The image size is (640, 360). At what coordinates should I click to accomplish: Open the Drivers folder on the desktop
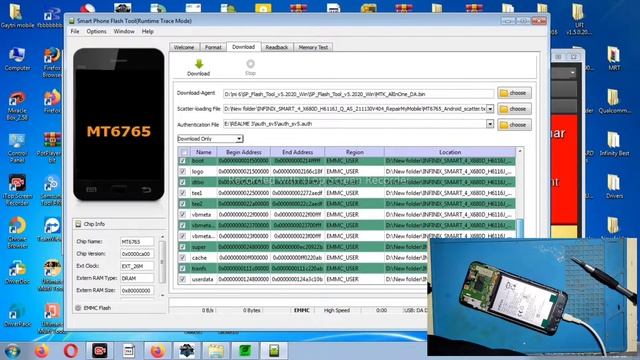[614, 187]
